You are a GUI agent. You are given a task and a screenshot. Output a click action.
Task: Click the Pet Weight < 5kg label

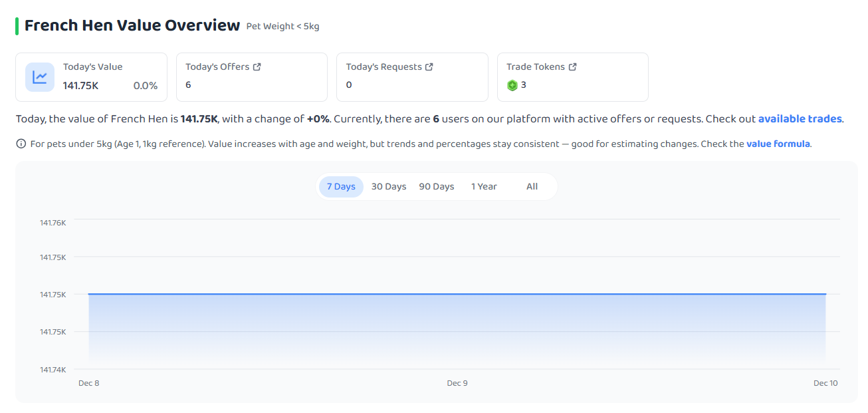point(283,27)
